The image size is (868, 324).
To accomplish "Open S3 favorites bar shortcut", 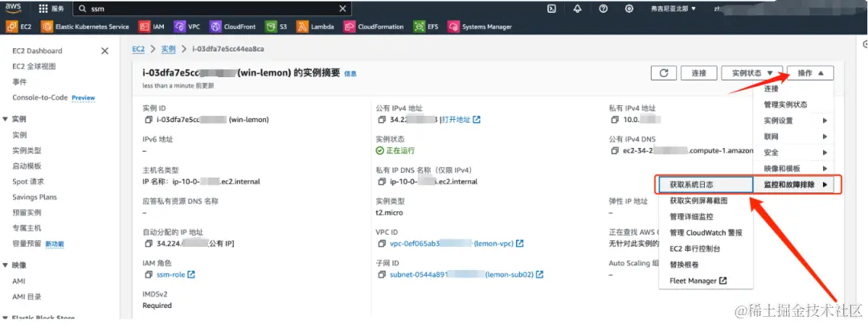I will (276, 27).
